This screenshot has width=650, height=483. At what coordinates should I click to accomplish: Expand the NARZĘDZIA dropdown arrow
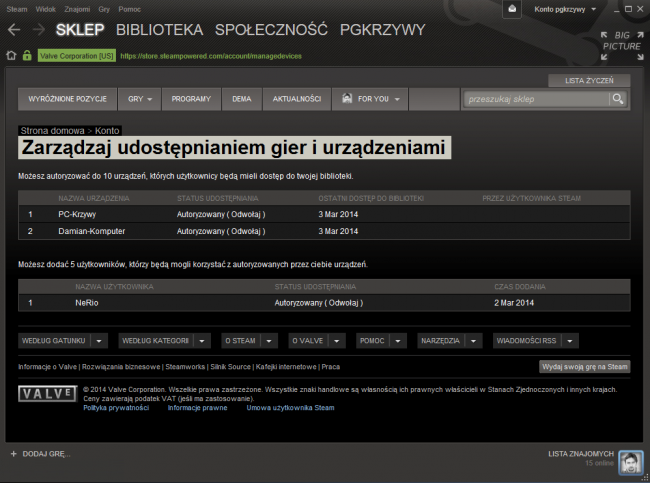point(473,341)
